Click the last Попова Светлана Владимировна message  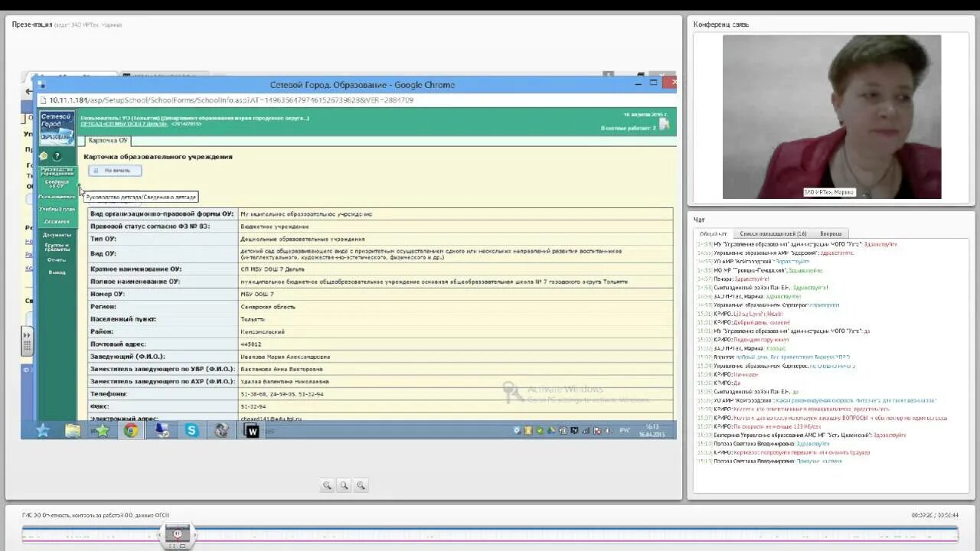point(769,461)
